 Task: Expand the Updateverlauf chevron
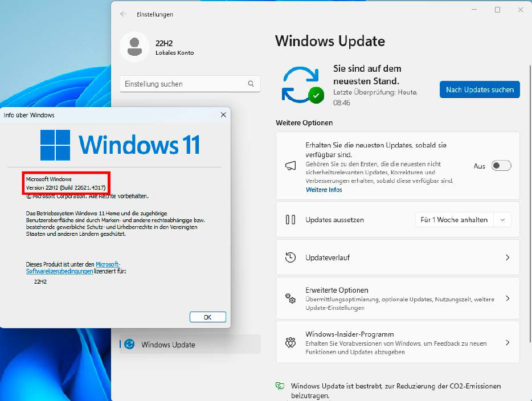coord(508,257)
